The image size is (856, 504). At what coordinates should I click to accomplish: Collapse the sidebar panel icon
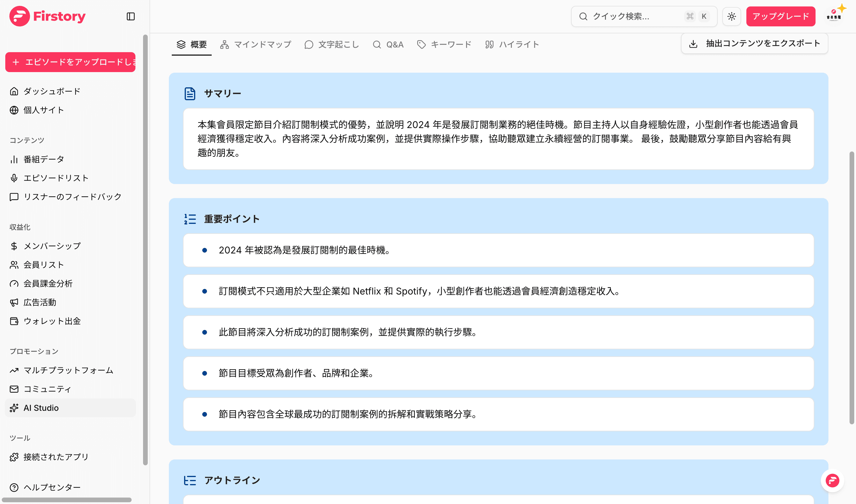point(131,16)
